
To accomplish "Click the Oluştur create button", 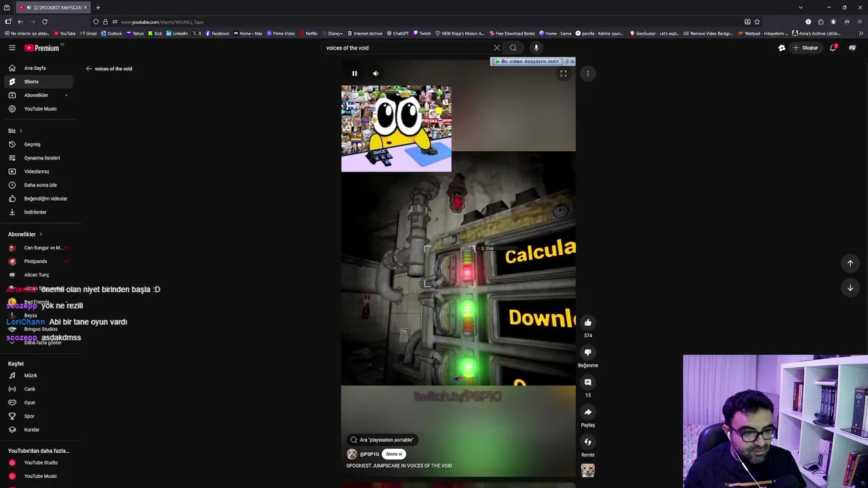I will click(805, 47).
